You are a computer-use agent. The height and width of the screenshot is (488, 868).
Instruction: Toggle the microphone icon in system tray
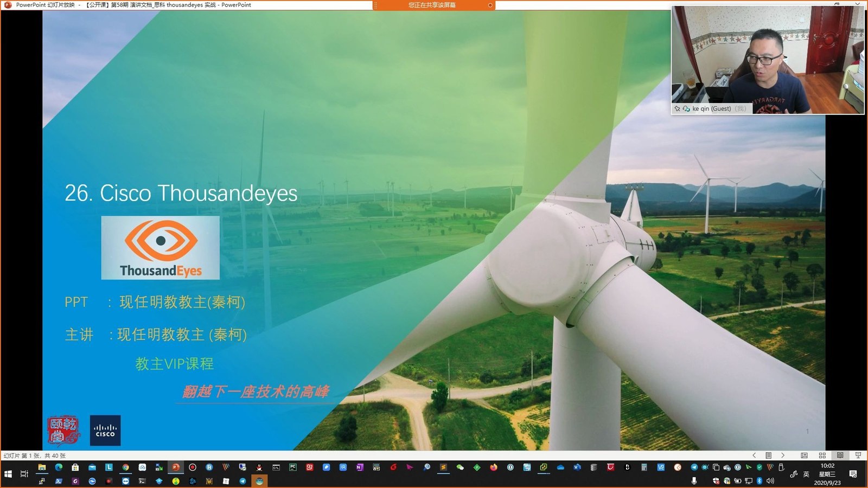tap(694, 480)
